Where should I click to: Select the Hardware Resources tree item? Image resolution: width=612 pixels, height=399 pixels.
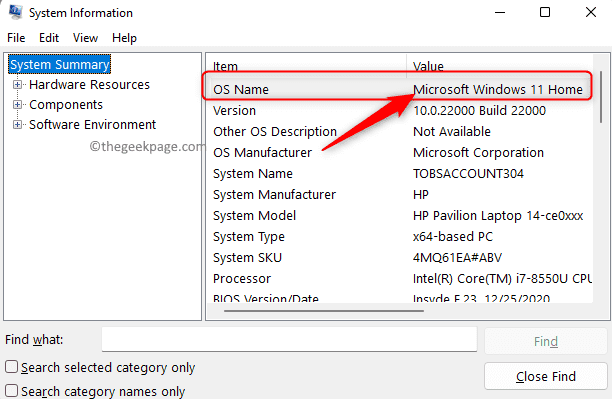(89, 84)
